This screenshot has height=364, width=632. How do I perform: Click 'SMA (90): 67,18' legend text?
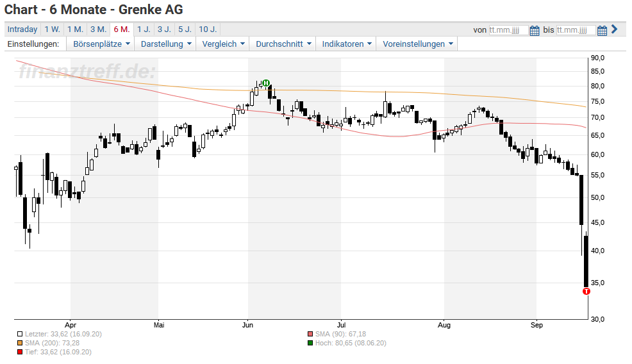(x=340, y=334)
